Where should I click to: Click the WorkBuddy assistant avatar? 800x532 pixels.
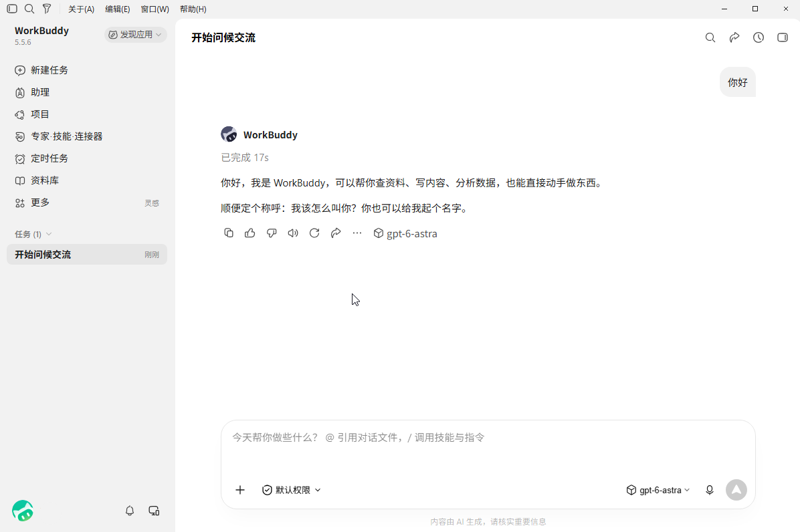point(229,134)
